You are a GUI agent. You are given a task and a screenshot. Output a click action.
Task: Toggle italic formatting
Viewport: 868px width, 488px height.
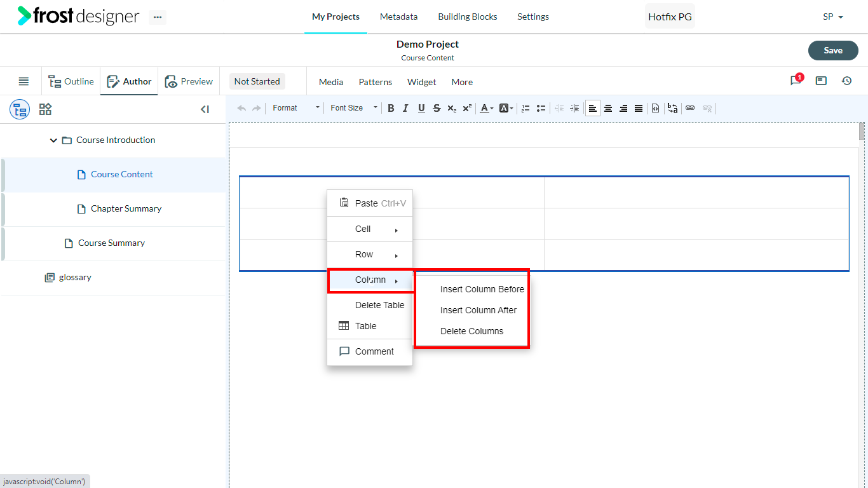click(x=406, y=108)
